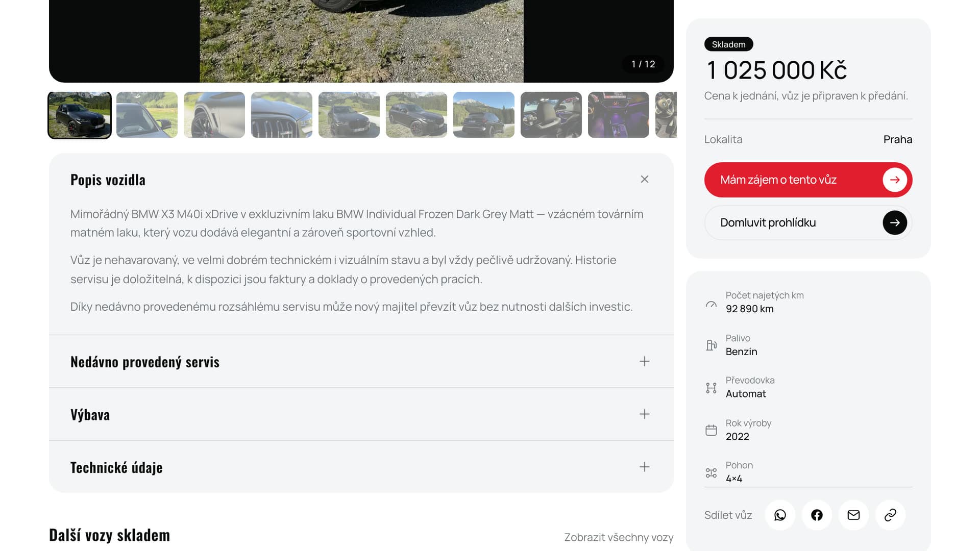Click the Další vozy skladem heading
980x551 pixels.
click(x=109, y=535)
